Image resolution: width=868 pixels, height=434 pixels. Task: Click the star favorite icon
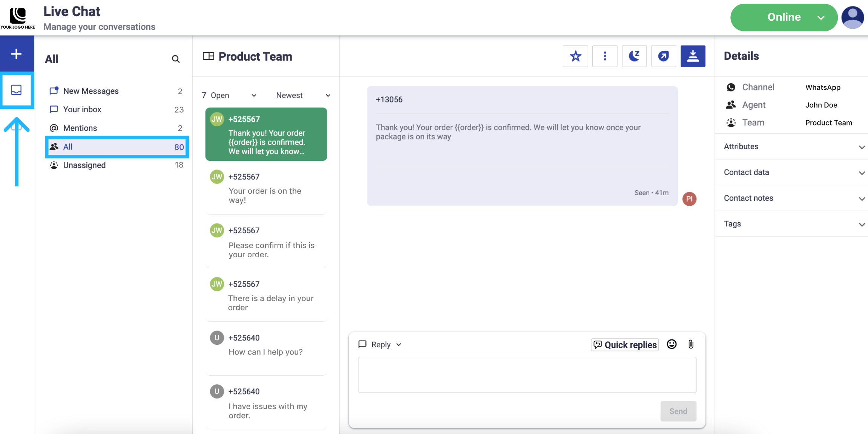(x=575, y=56)
